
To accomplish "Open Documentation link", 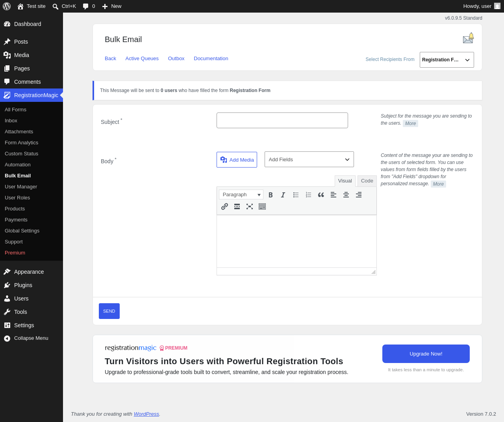I will point(211,59).
